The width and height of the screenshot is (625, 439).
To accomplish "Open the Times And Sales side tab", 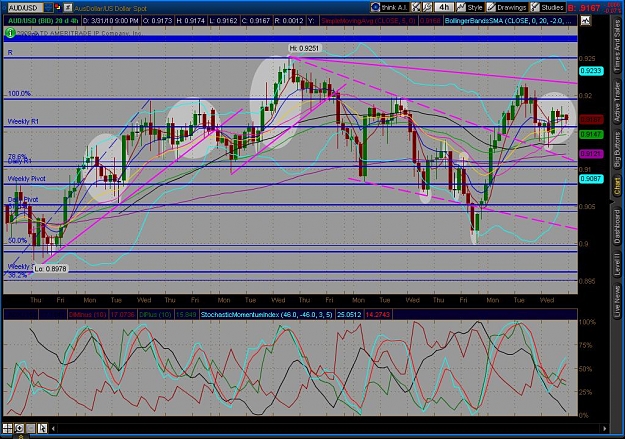I will coord(617,46).
